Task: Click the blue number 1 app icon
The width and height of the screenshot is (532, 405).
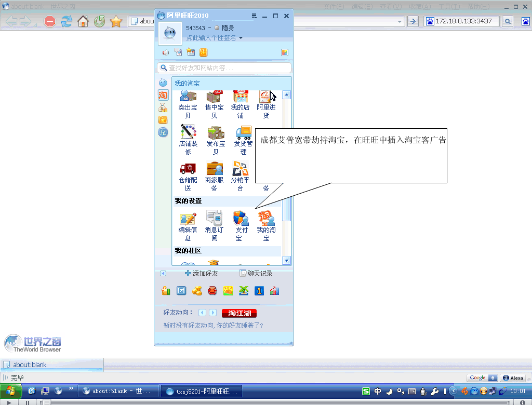Action: click(259, 291)
